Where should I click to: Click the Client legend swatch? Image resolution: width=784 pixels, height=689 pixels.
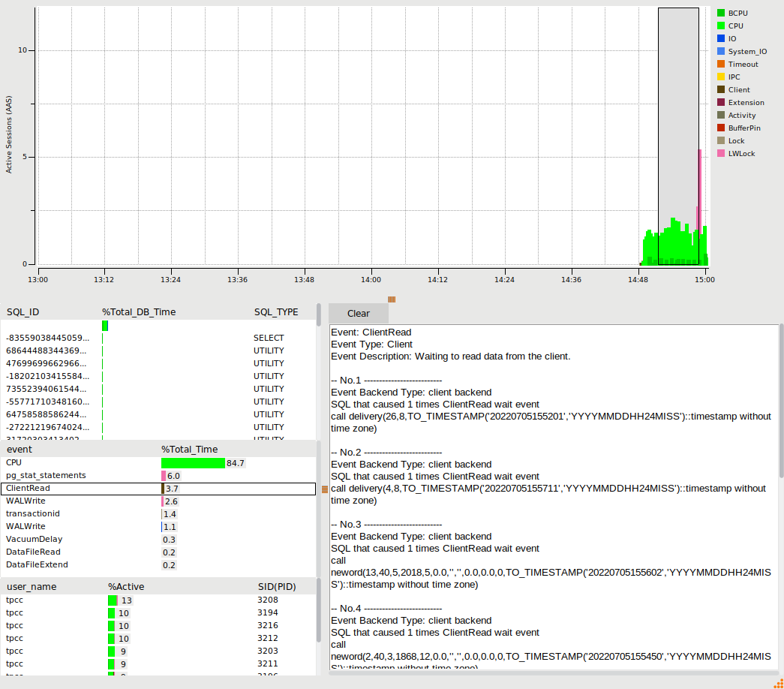720,89
